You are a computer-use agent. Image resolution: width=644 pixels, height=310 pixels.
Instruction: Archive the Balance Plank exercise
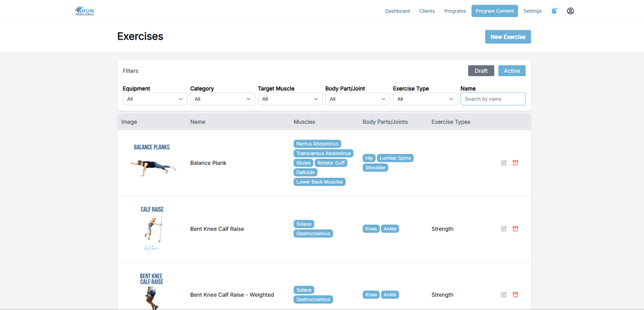515,163
